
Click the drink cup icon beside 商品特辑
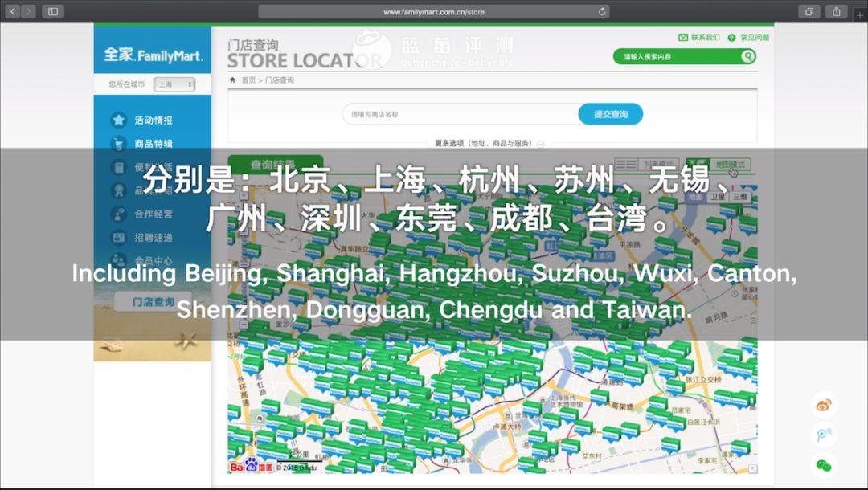click(x=118, y=143)
